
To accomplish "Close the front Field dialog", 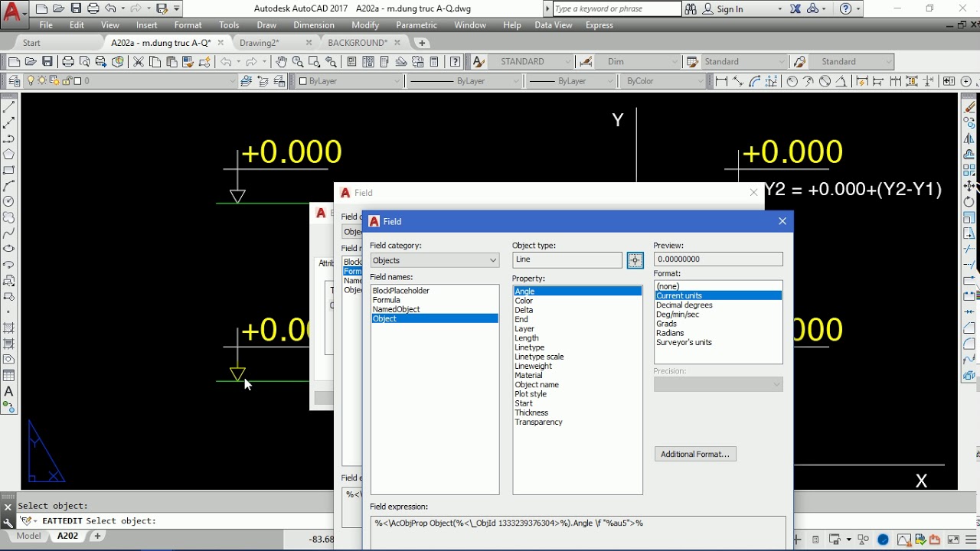I will coord(782,221).
